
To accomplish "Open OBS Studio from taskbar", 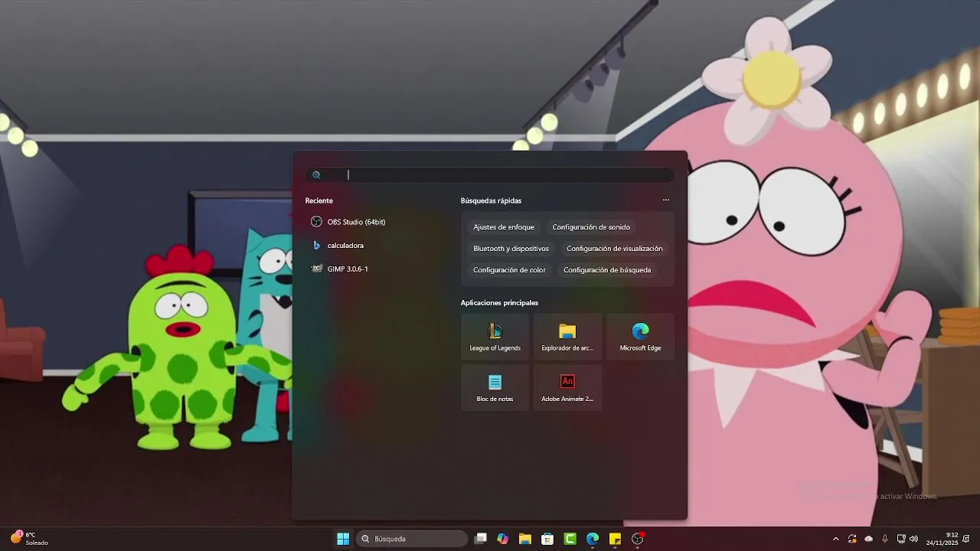I will pyautogui.click(x=637, y=539).
